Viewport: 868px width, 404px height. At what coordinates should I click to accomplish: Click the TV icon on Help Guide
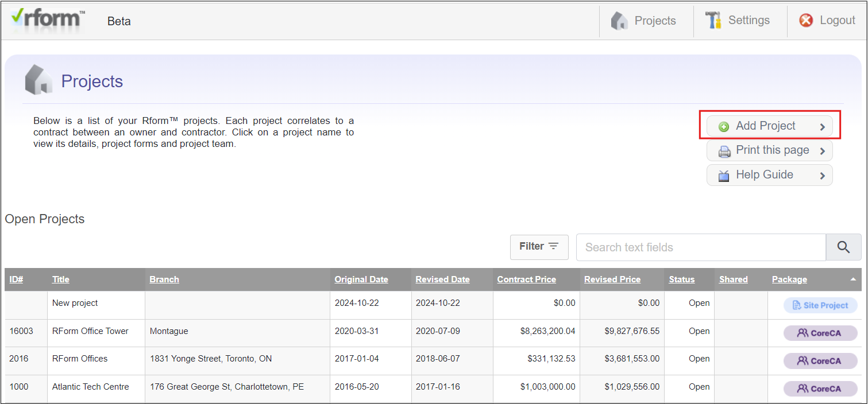click(724, 176)
